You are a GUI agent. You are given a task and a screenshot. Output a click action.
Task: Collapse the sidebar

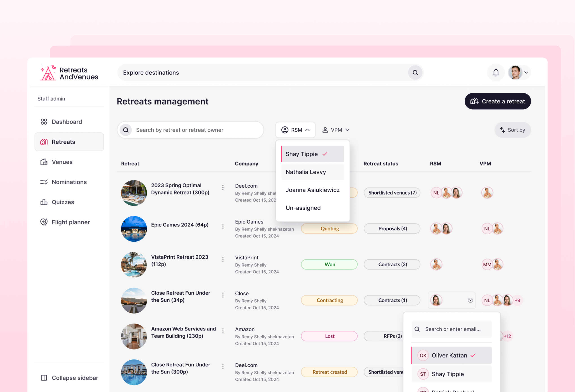[x=70, y=378]
